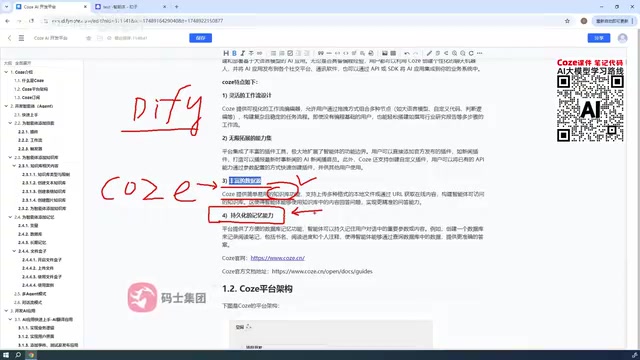Click the Chrome icon in taskbar
The image size is (640, 360).
(x=31, y=355)
